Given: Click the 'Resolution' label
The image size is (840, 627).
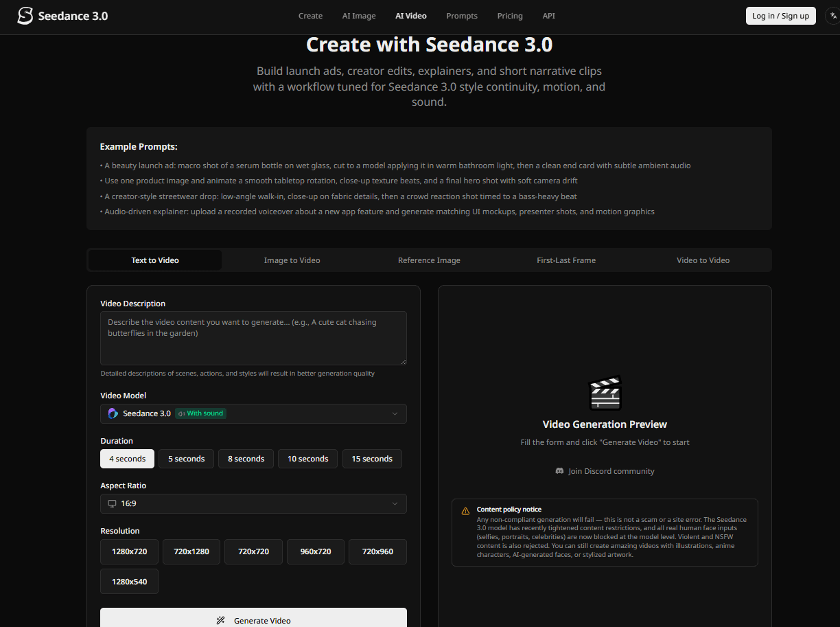Looking at the screenshot, I should (x=120, y=531).
